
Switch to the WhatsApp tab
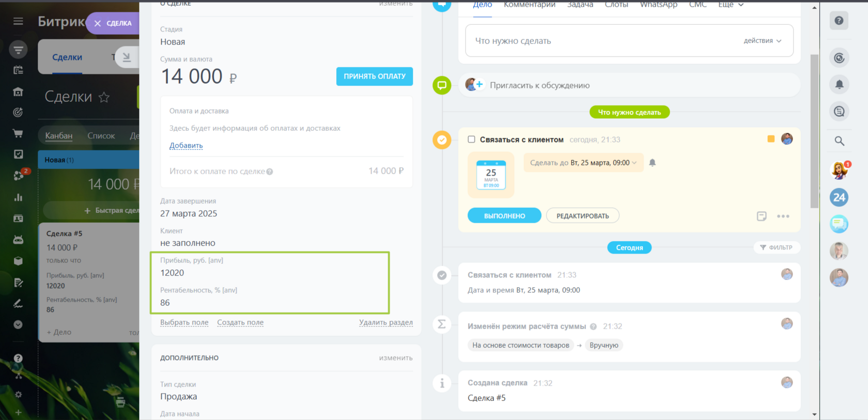point(659,5)
